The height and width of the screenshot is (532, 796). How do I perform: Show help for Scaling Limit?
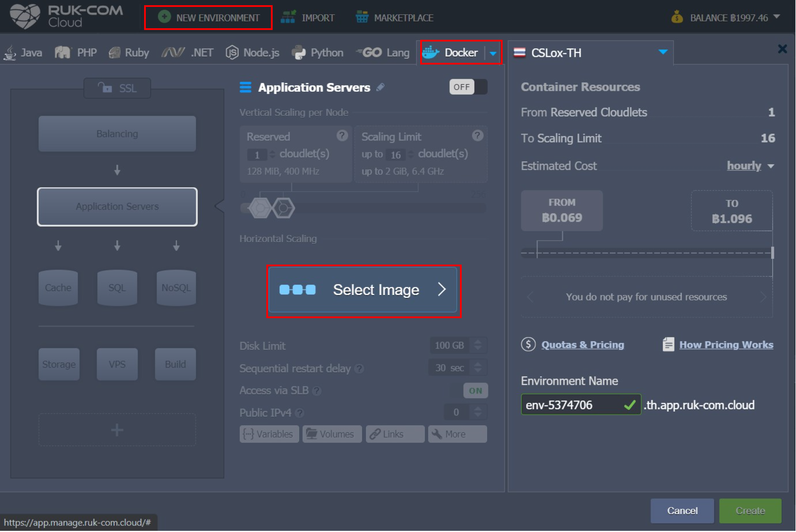[x=477, y=136]
